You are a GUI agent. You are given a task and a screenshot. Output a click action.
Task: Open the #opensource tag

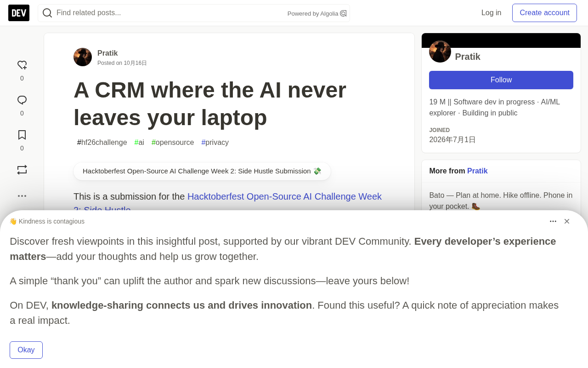coord(173,143)
